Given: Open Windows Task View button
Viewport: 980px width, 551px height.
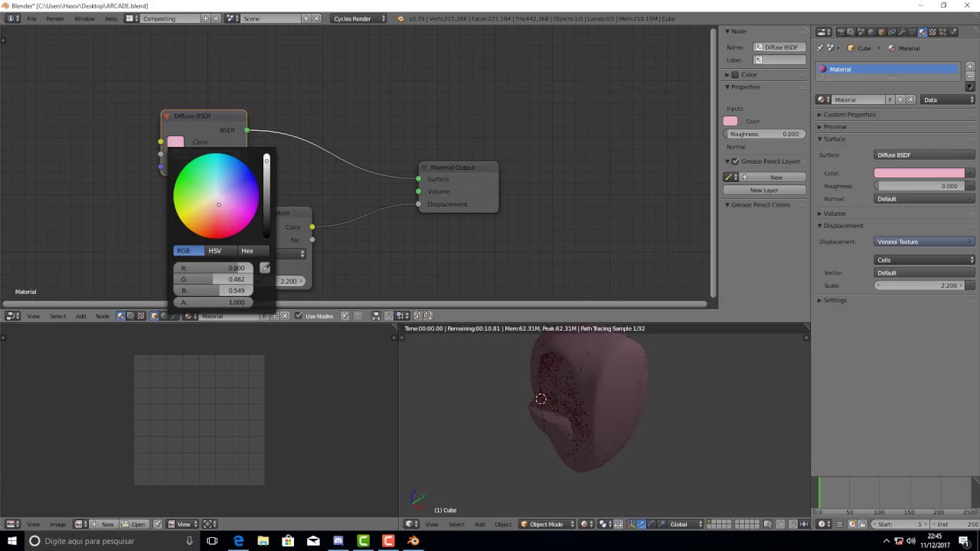Looking at the screenshot, I should click(x=212, y=541).
